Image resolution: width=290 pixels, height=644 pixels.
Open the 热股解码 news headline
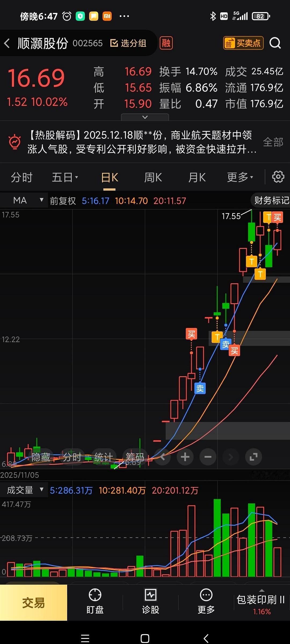[x=142, y=142]
